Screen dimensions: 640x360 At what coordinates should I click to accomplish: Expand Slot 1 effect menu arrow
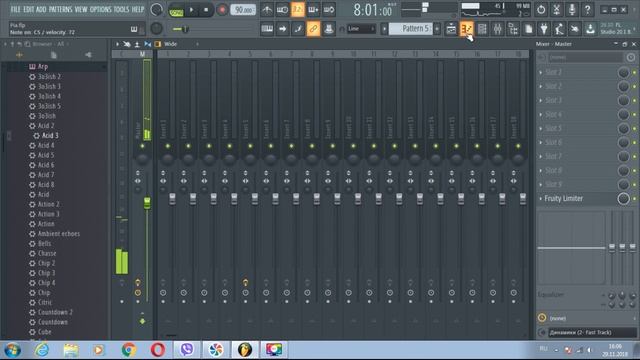[541, 73]
